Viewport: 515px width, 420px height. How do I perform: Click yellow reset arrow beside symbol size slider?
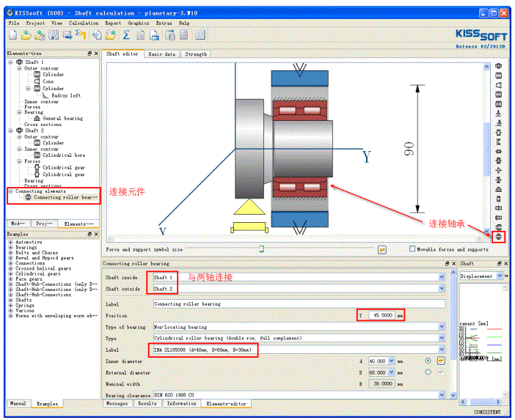click(382, 250)
